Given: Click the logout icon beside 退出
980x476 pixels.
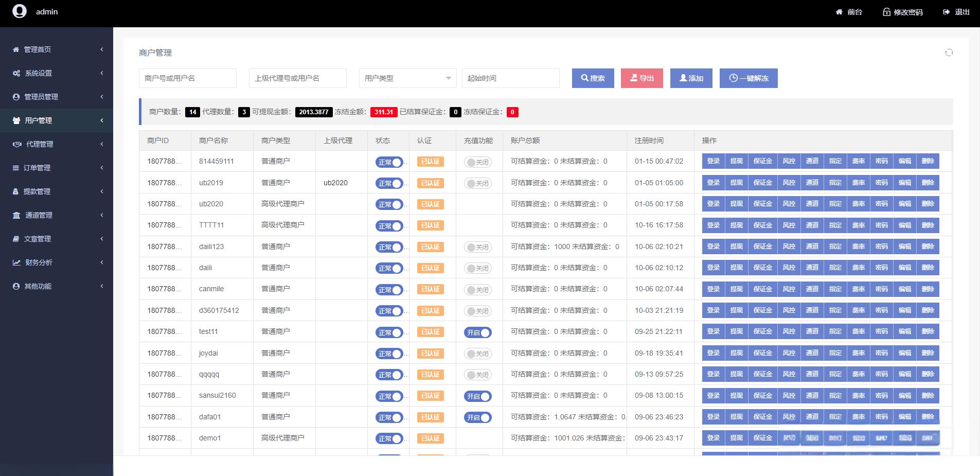Looking at the screenshot, I should coord(946,12).
